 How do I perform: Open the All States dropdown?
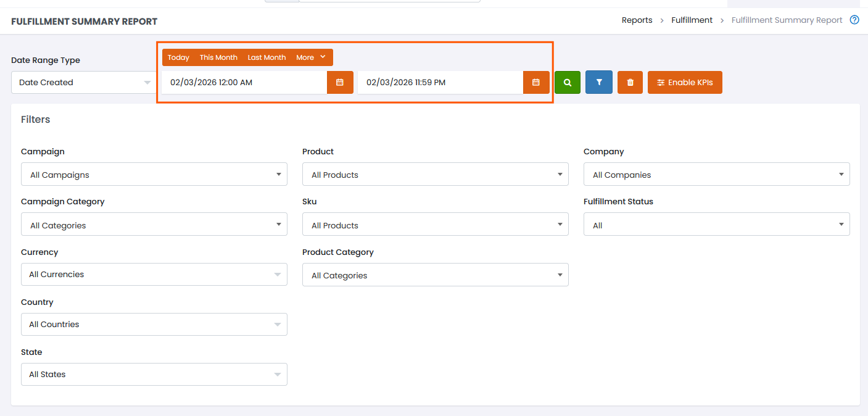154,375
